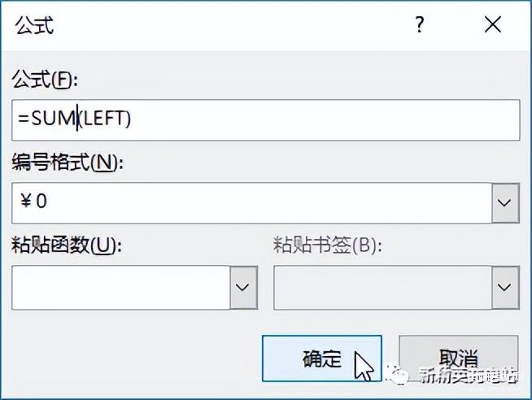Click the empty 粘贴函数 combo box field
This screenshot has height=400, width=532.
tap(120, 286)
